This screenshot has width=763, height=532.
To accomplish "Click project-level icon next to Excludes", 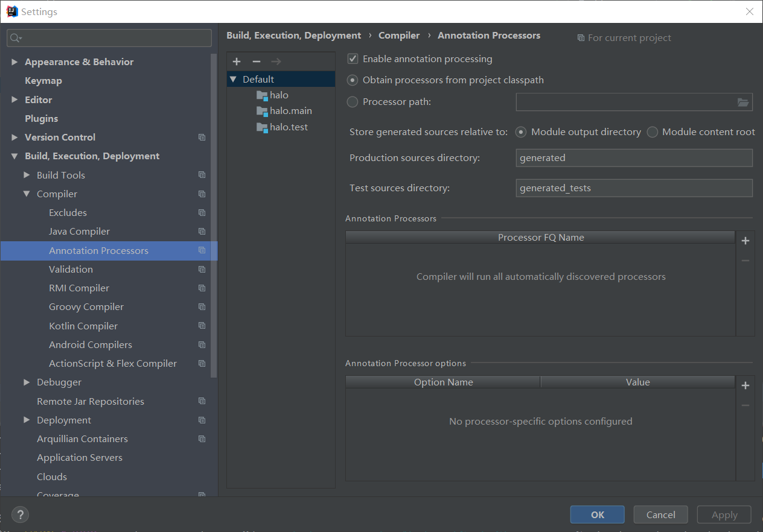I will pos(202,213).
